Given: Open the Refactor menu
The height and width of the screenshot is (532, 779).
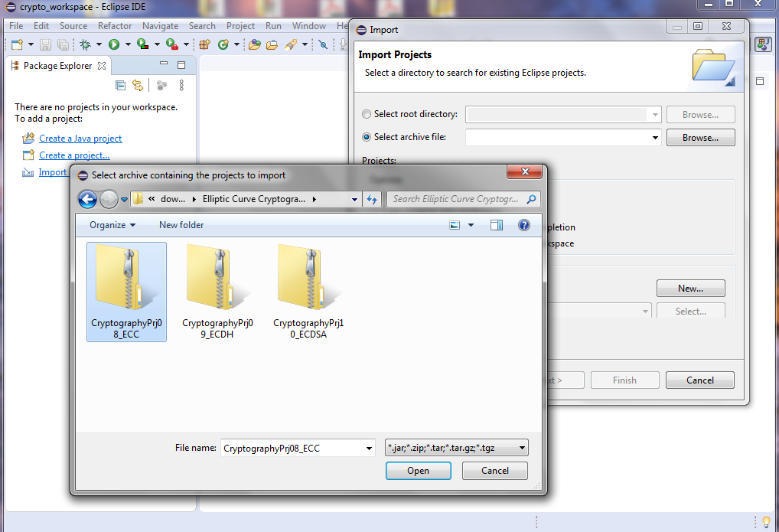Looking at the screenshot, I should coord(114,25).
